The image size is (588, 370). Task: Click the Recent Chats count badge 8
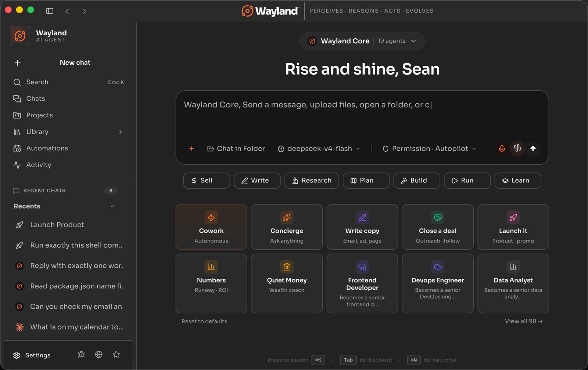coord(111,191)
